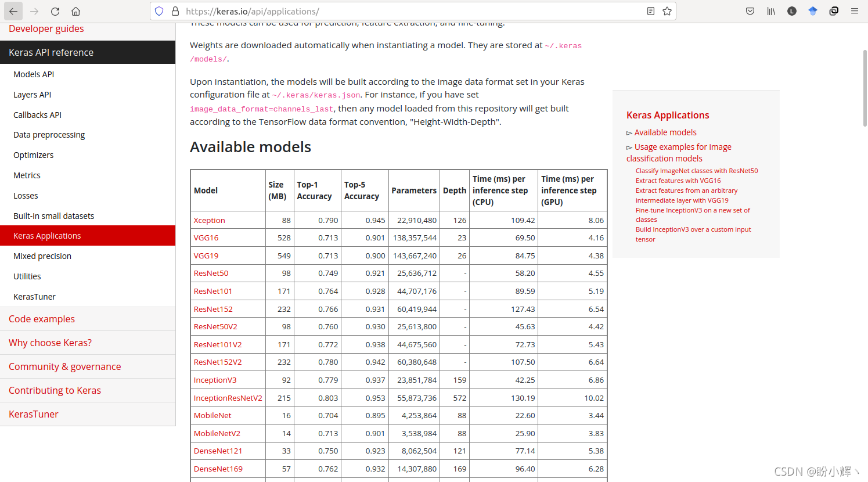This screenshot has width=868, height=482.
Task: Expand Usage examples for image classification models
Action: click(679, 153)
